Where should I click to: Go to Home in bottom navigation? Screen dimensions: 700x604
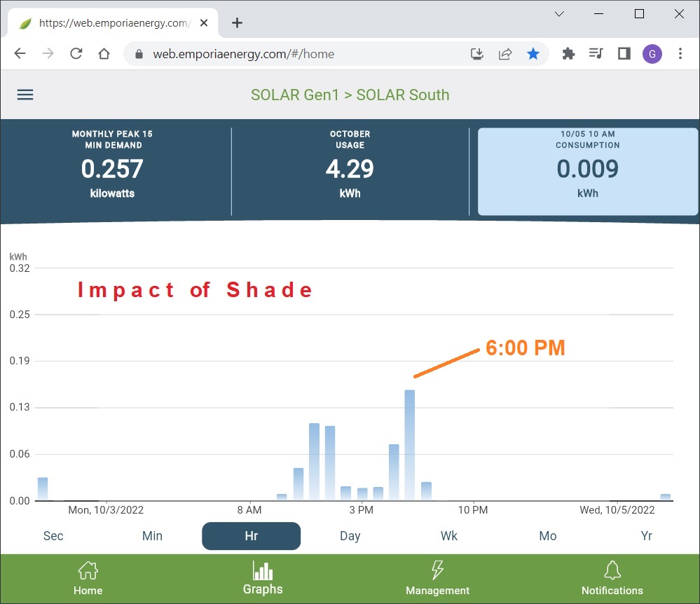[88, 578]
